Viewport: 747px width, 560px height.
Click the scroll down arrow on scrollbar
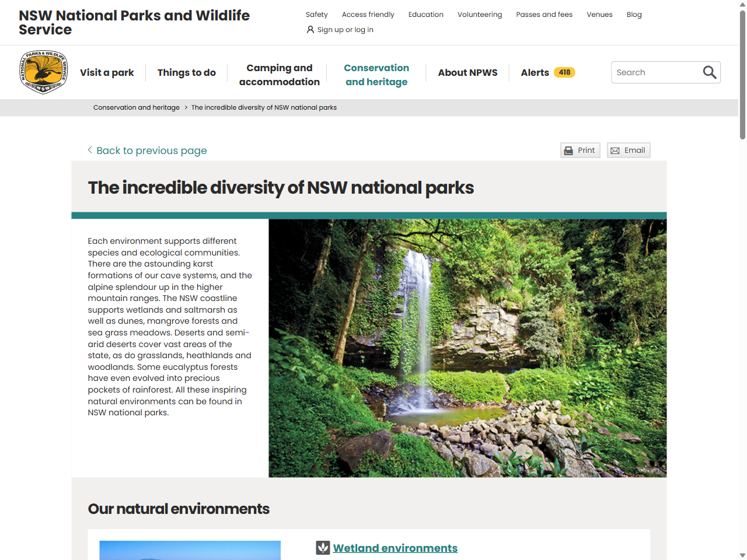coord(742,555)
